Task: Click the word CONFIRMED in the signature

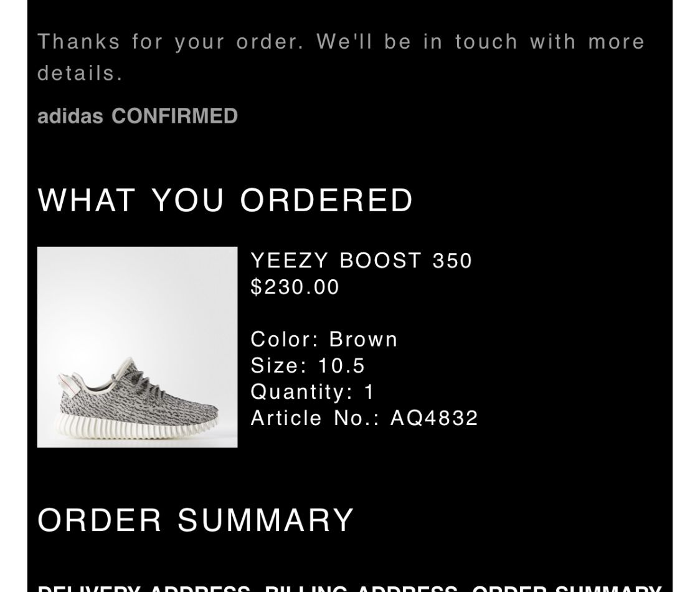Action: 174,116
